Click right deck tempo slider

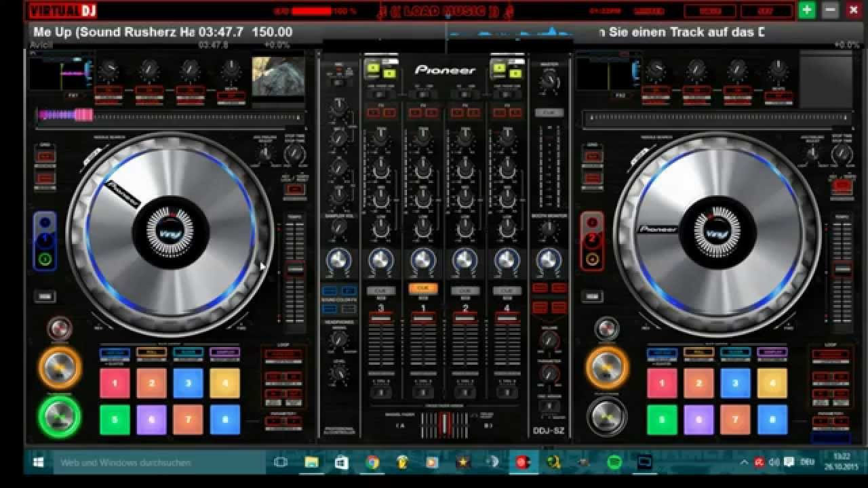(843, 270)
